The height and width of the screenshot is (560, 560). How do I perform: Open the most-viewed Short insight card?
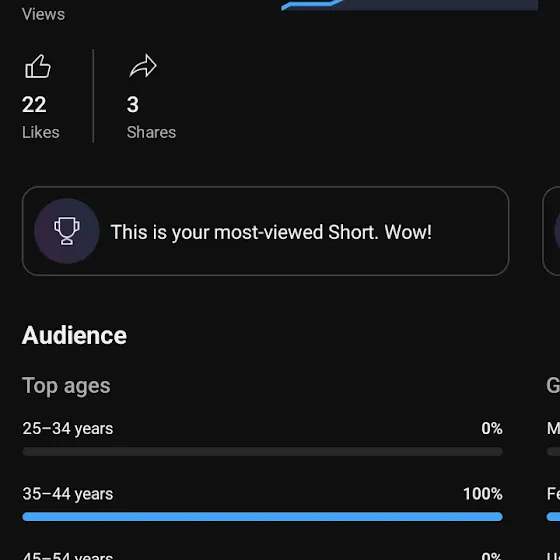[x=265, y=231]
